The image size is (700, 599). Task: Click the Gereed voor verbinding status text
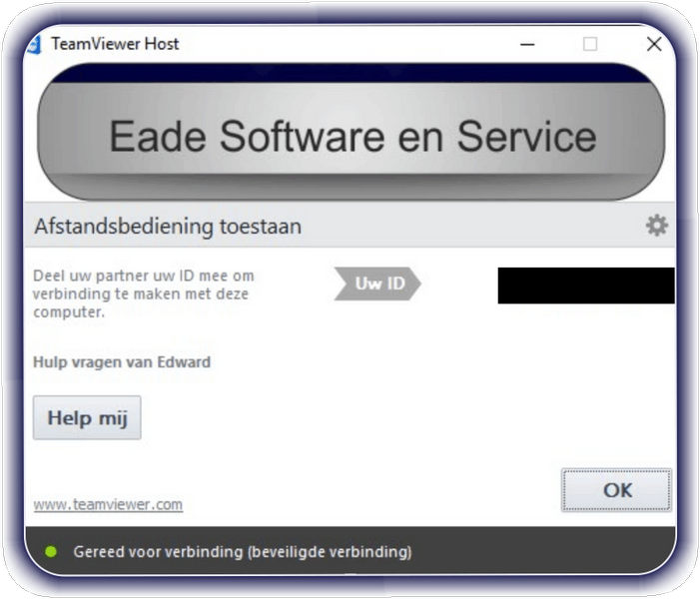243,552
